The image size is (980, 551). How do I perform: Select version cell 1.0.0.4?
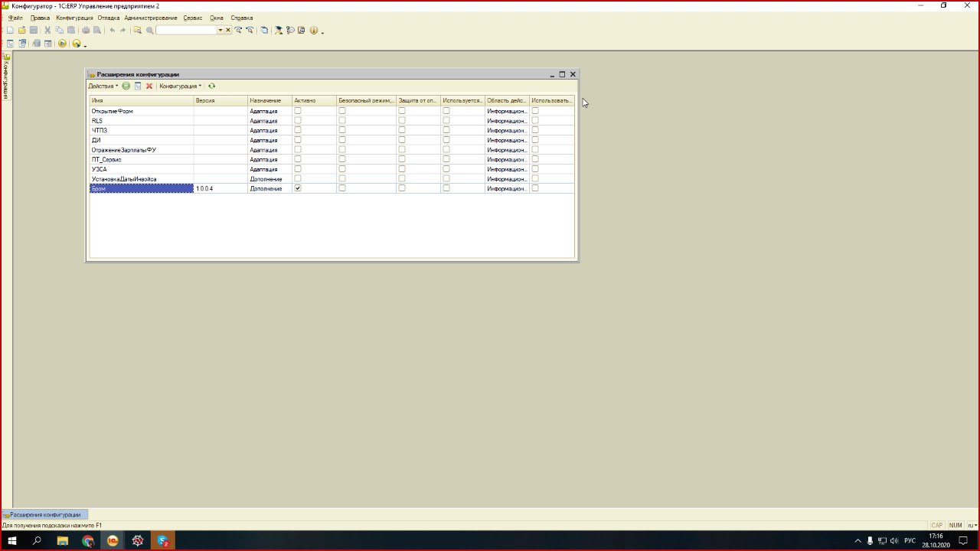(x=220, y=187)
